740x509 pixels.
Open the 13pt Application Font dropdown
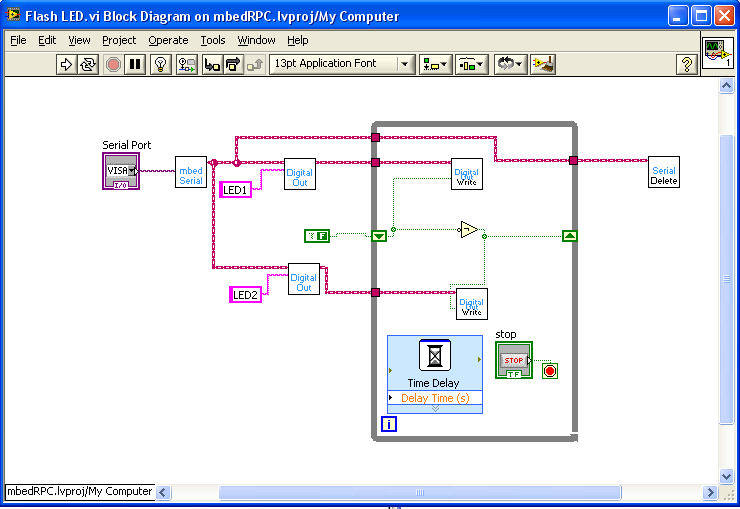[342, 64]
